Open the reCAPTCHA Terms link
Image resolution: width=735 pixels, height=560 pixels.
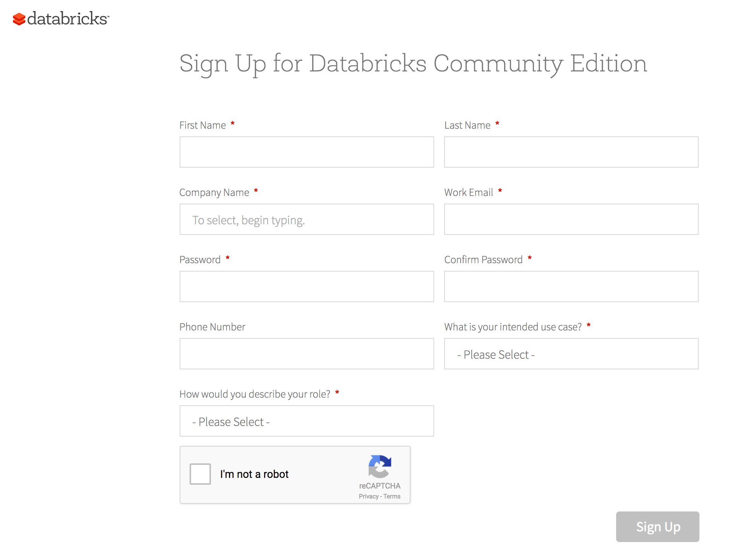coord(392,496)
